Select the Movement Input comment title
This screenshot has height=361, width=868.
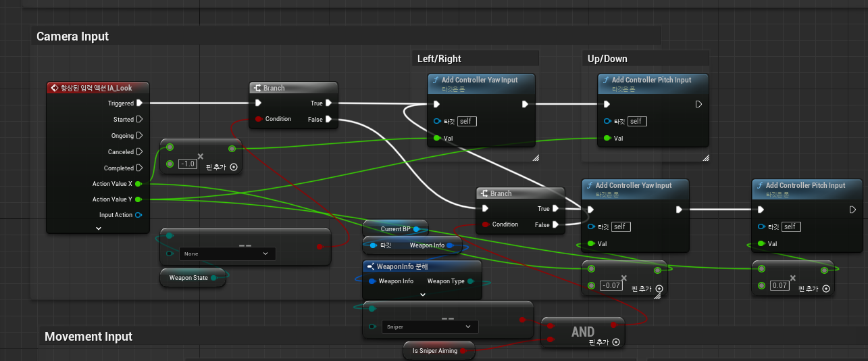88,337
